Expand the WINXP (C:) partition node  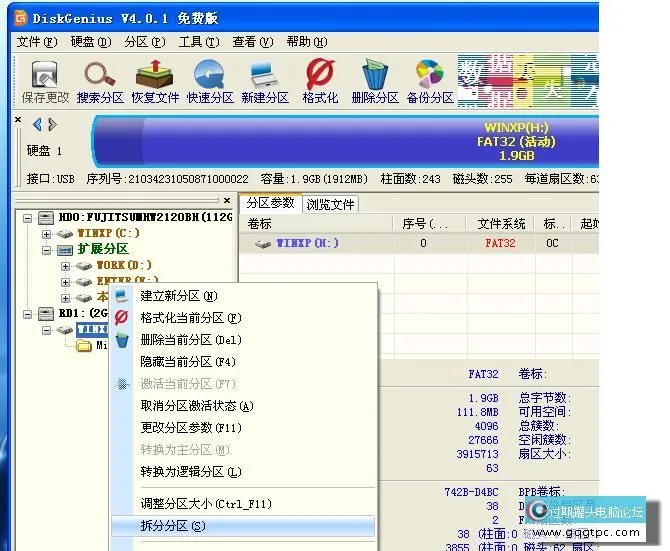point(46,234)
